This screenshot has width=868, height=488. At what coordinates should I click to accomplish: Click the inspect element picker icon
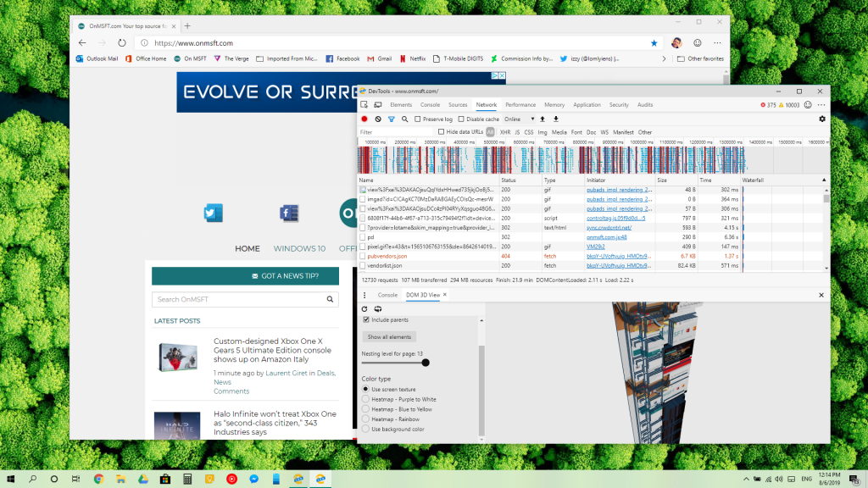364,105
